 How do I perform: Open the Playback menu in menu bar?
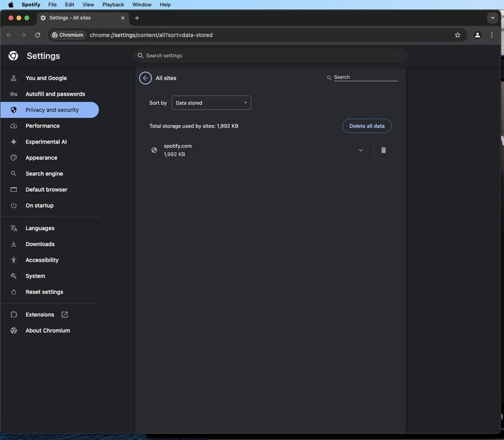coord(113,4)
